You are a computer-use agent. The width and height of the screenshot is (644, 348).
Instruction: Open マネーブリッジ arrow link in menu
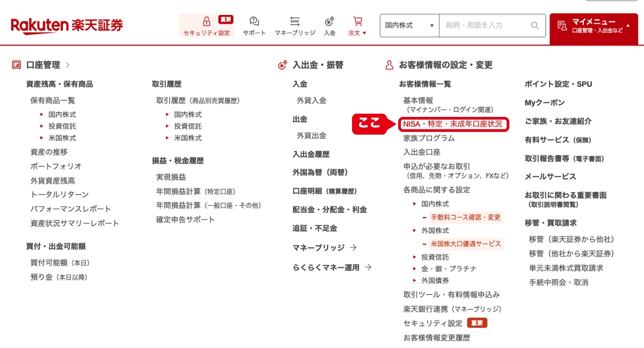(324, 247)
